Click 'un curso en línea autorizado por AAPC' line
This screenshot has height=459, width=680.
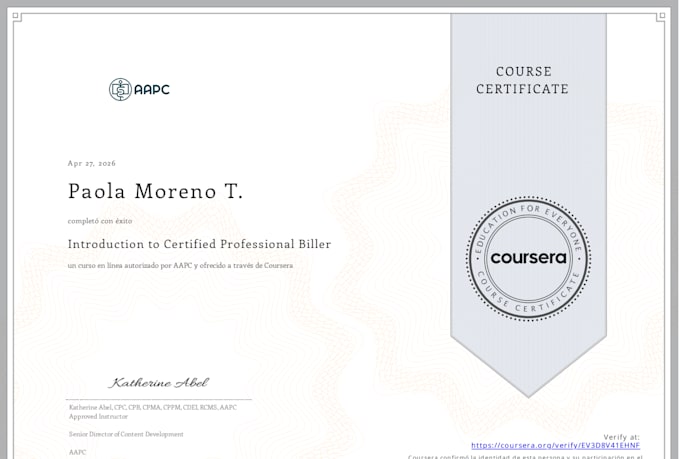(x=180, y=266)
